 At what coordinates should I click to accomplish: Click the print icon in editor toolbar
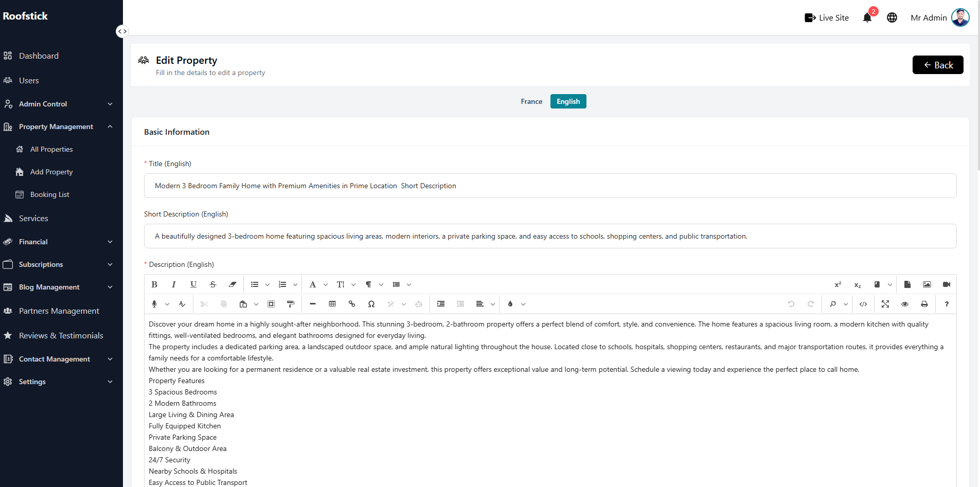924,304
